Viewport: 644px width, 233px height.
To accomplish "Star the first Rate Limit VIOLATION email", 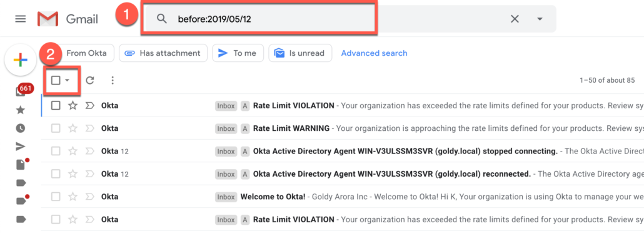I will tap(73, 106).
